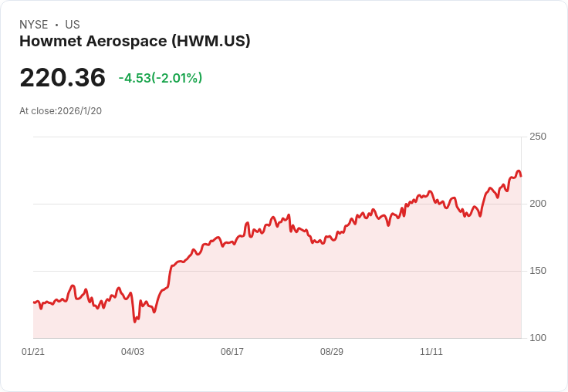
Task: Click the 150 horizontal gridline
Action: click(278, 271)
